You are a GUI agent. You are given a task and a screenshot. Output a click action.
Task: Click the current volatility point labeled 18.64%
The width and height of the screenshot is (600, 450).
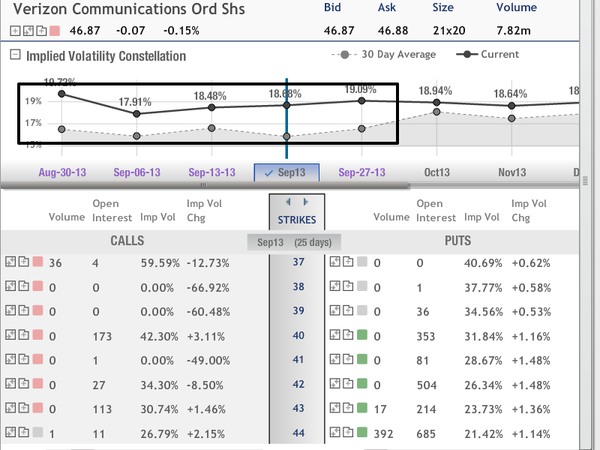click(512, 106)
